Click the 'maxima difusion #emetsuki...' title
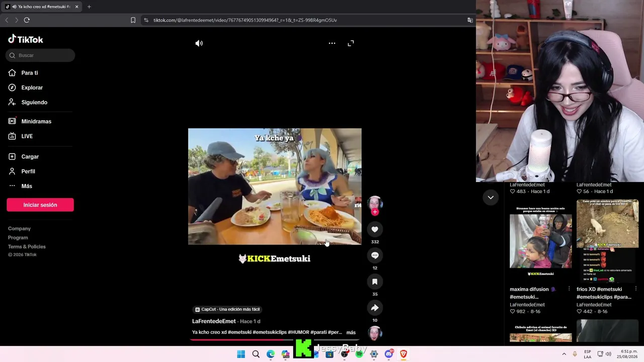Image resolution: width=644 pixels, height=362 pixels. [x=533, y=293]
